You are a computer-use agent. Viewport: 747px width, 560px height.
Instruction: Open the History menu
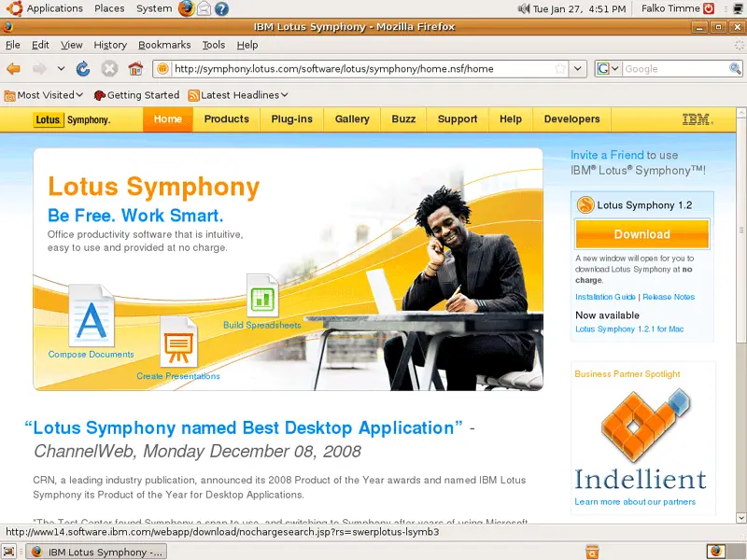(110, 45)
